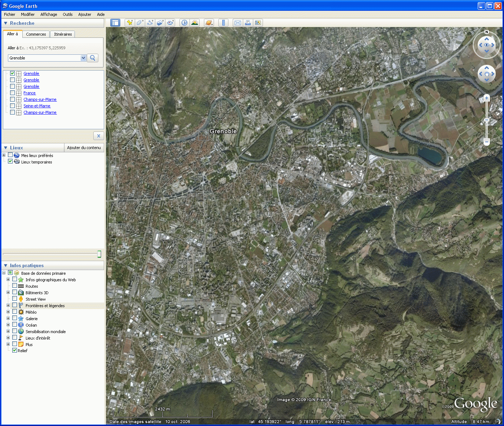The height and width of the screenshot is (426, 504).
Task: Enable Mes lieux préférés checkbox
Action: point(10,155)
